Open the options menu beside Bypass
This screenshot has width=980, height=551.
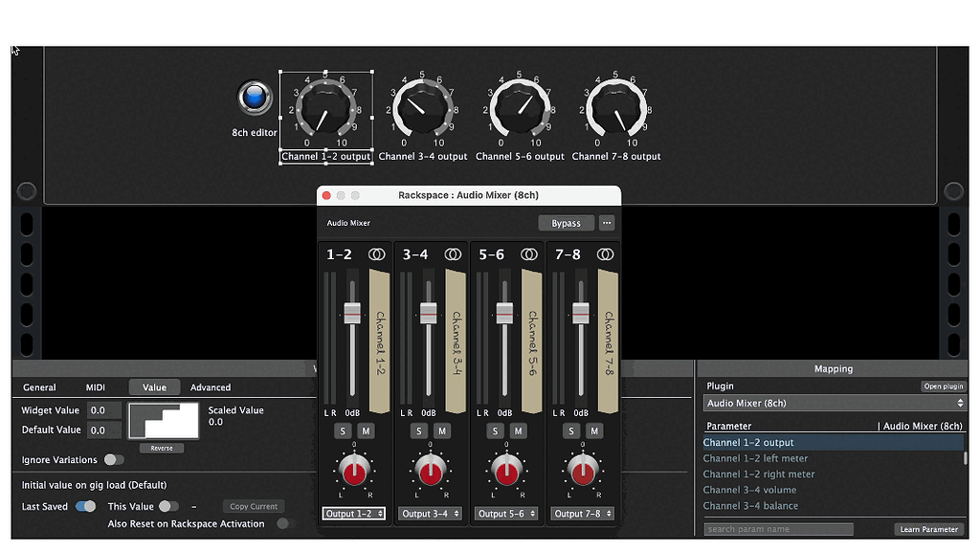[x=607, y=223]
